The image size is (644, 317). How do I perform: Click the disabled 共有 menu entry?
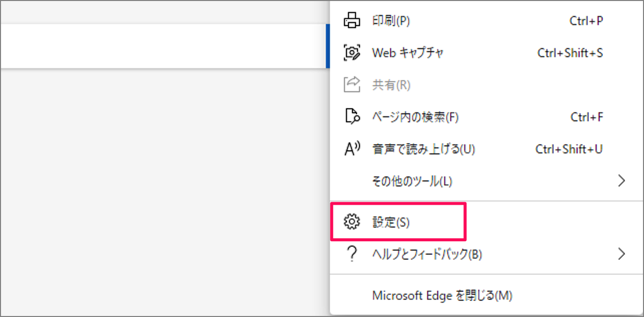[391, 85]
